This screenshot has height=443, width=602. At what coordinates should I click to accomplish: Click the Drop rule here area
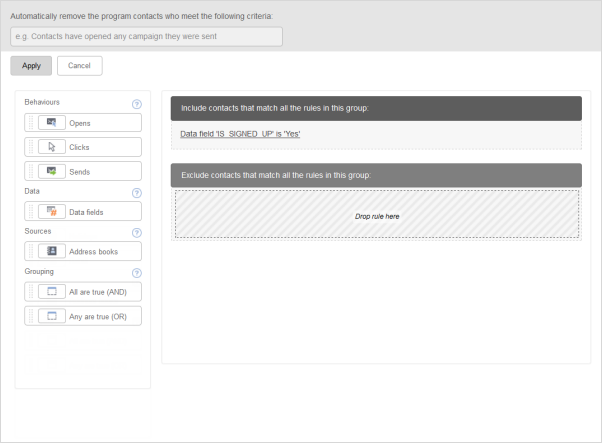tap(377, 214)
